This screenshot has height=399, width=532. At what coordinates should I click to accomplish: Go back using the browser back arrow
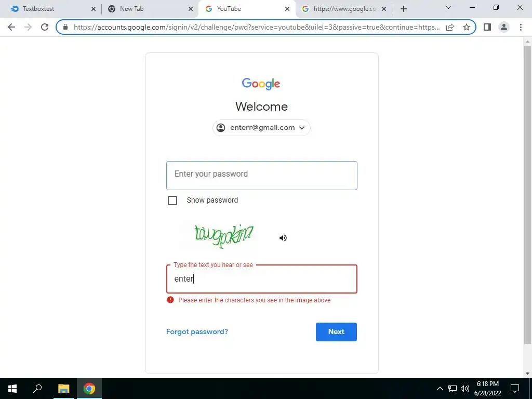pos(11,27)
